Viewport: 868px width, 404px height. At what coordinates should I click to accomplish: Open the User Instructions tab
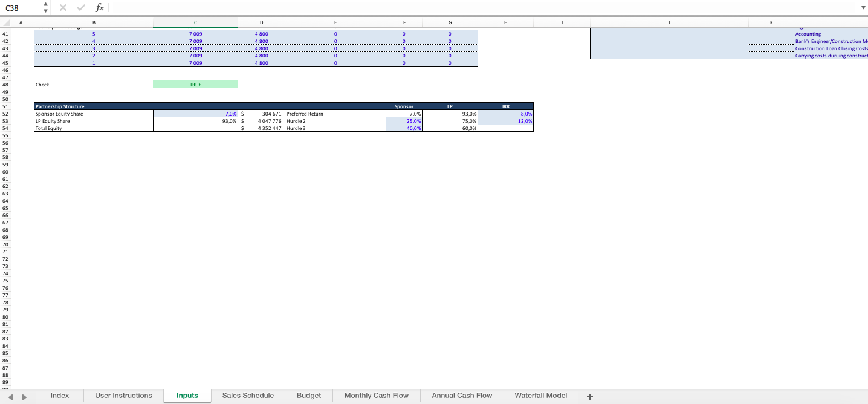pyautogui.click(x=123, y=396)
